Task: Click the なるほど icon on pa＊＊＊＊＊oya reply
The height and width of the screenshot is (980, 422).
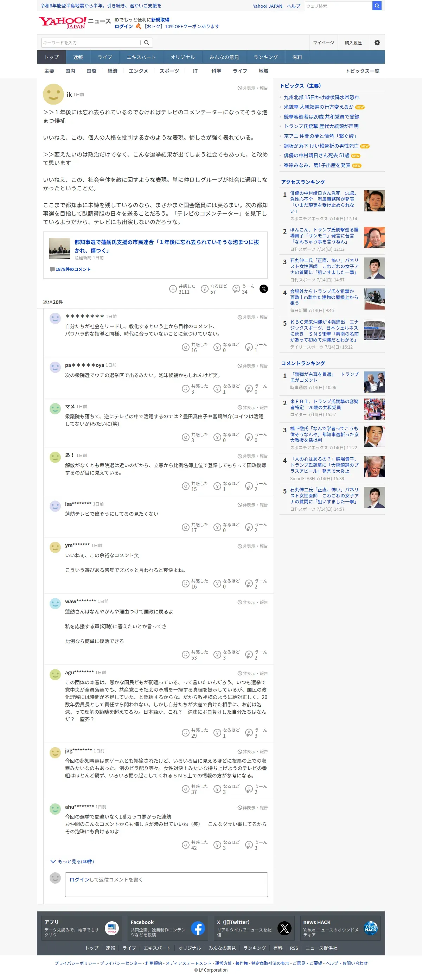Action: (217, 389)
